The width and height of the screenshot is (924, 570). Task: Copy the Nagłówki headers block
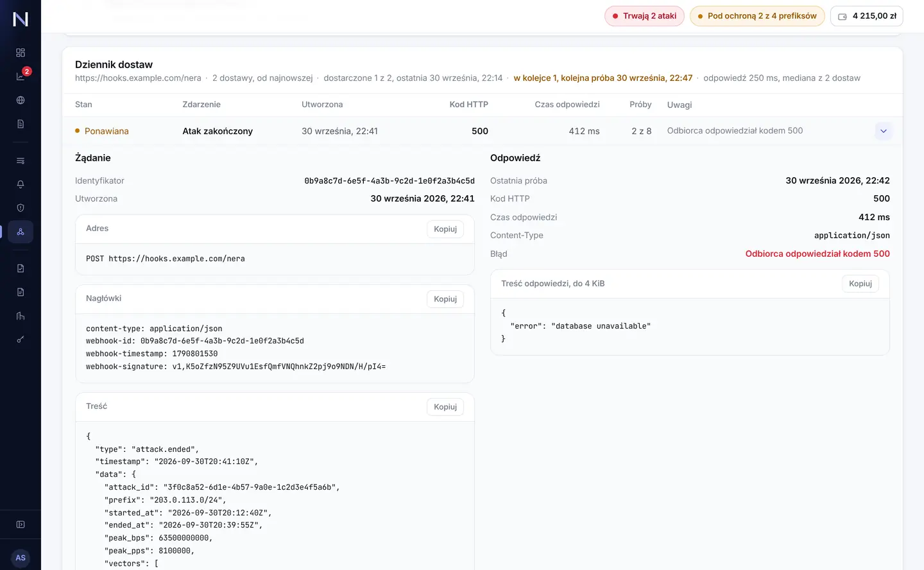tap(445, 299)
